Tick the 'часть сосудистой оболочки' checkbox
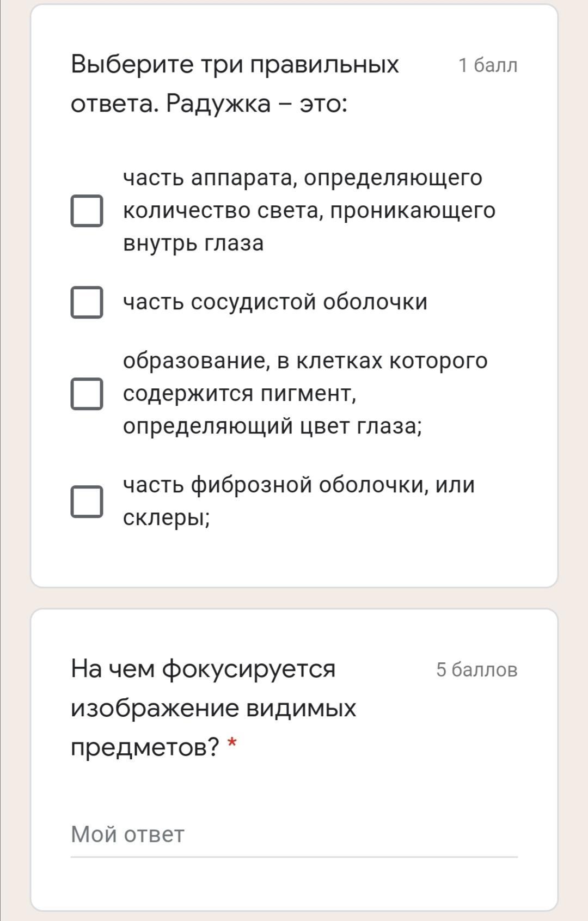This screenshot has height=921, width=588. pyautogui.click(x=87, y=302)
